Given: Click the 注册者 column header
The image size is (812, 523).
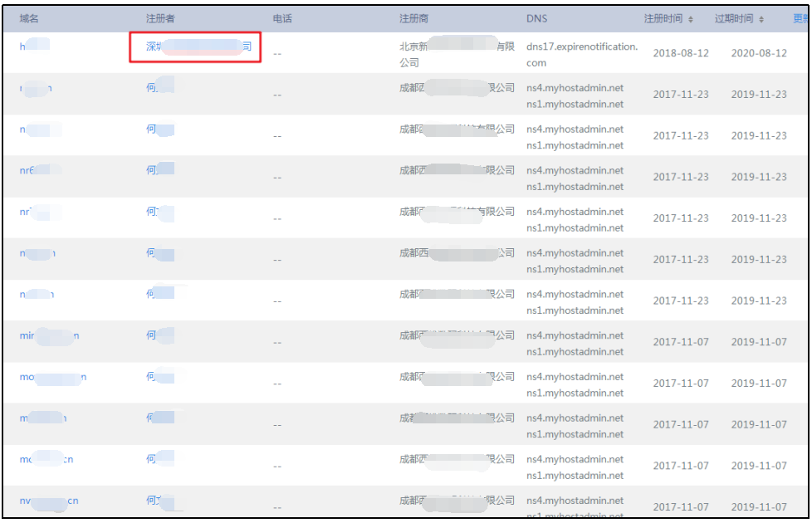Looking at the screenshot, I should 160,18.
